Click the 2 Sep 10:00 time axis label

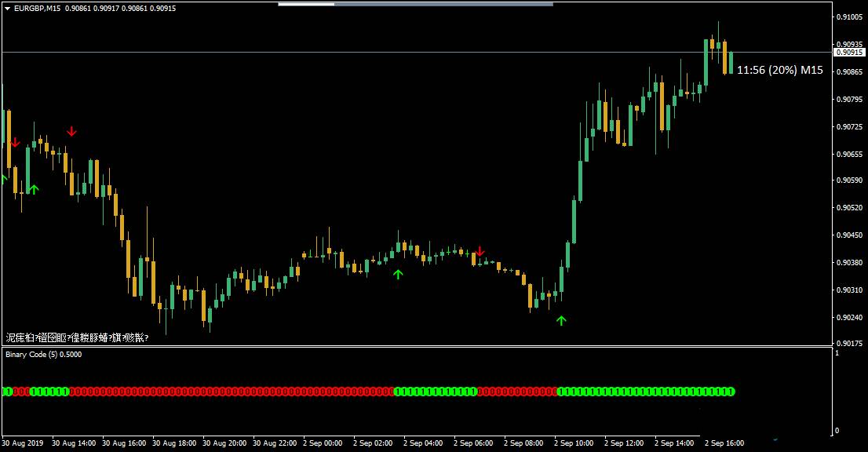(574, 443)
